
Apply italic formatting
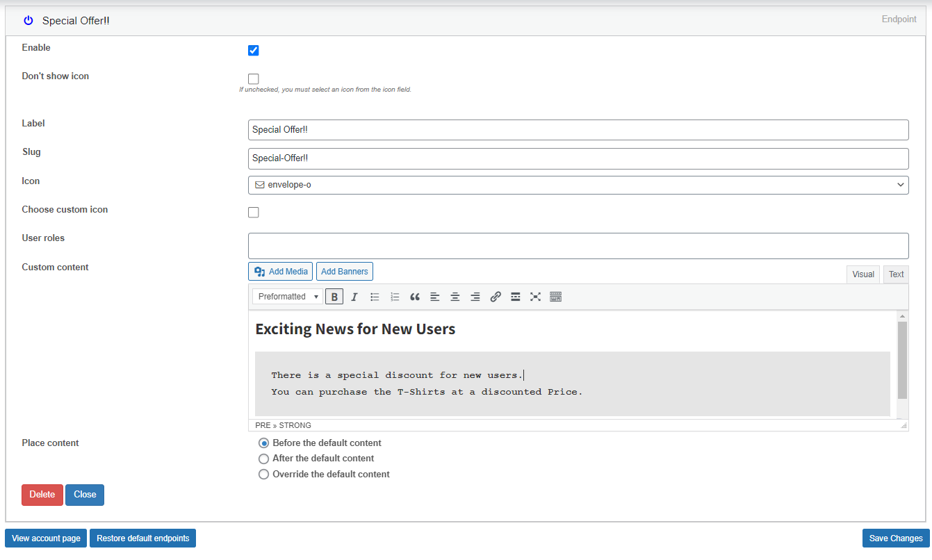354,296
